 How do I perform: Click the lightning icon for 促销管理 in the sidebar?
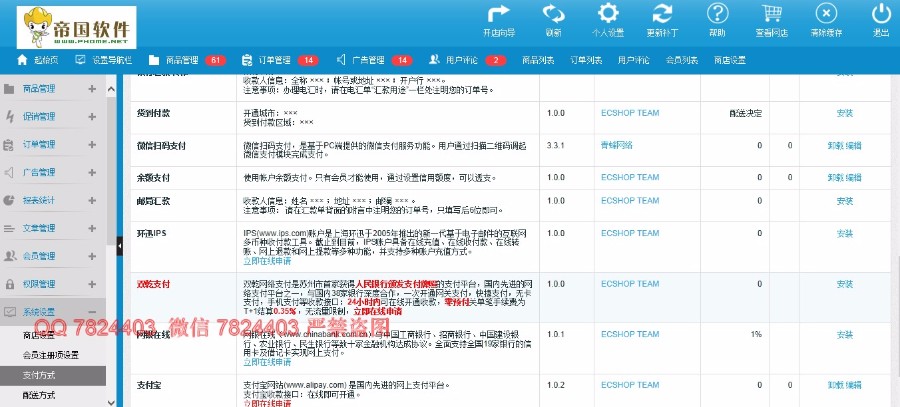pos(9,117)
